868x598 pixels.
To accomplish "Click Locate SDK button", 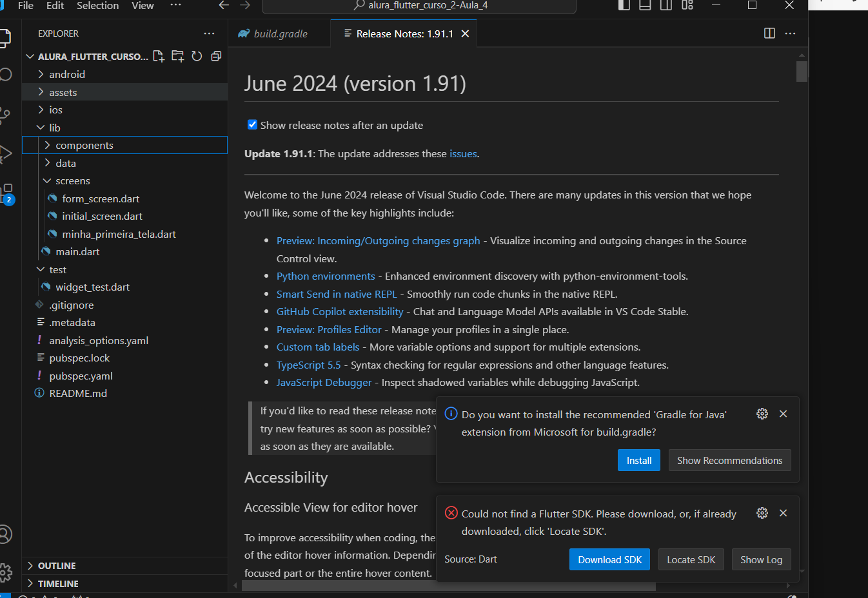I will click(691, 559).
